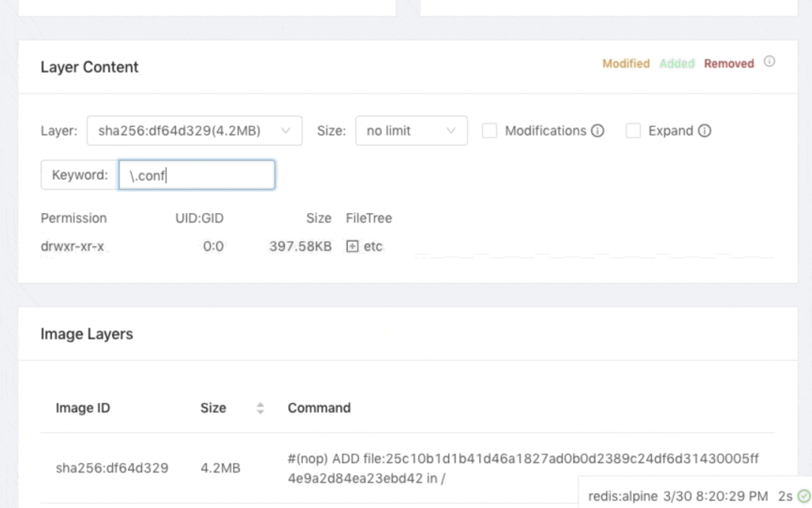Click the Size column header in Image Layers
The image size is (812, 508).
pyautogui.click(x=213, y=408)
